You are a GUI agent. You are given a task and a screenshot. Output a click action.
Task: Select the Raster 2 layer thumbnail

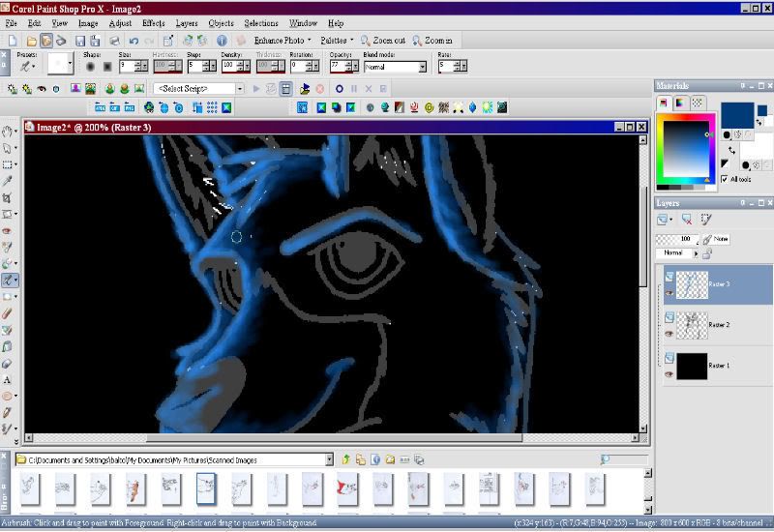pyautogui.click(x=692, y=325)
